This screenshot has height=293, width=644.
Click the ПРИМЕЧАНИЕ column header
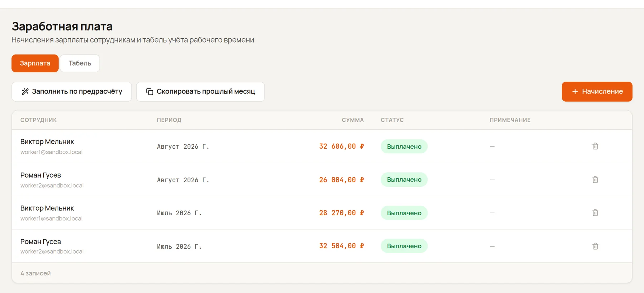[x=510, y=120]
